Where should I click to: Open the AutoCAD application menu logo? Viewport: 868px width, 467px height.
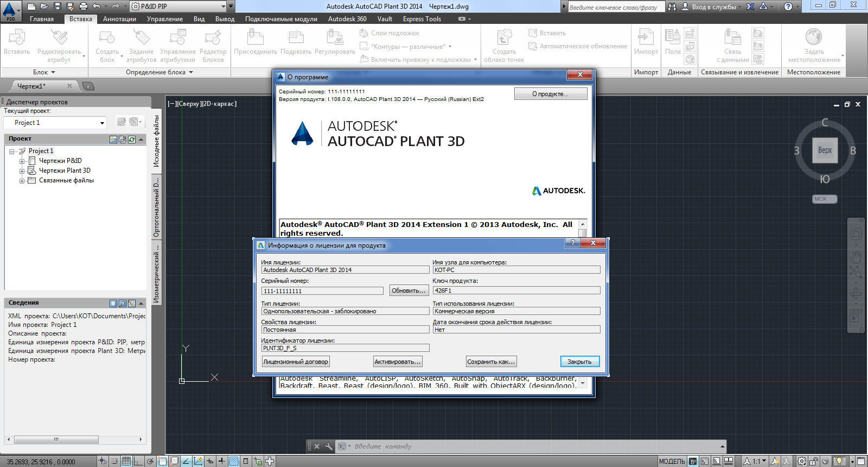10,10
